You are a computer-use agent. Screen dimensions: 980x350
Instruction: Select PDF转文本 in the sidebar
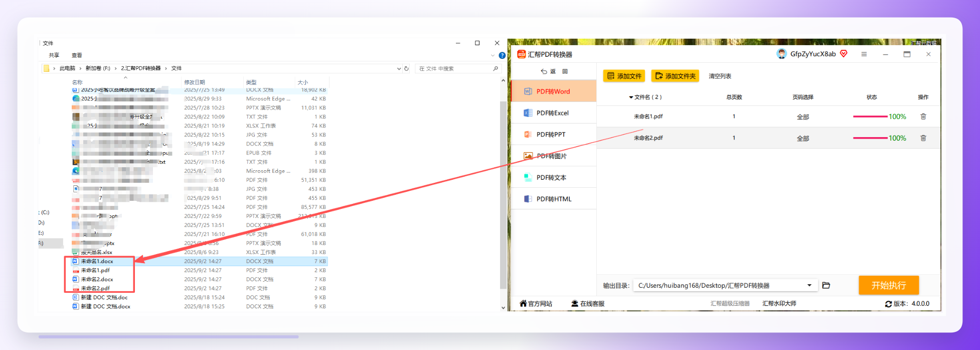tap(553, 177)
